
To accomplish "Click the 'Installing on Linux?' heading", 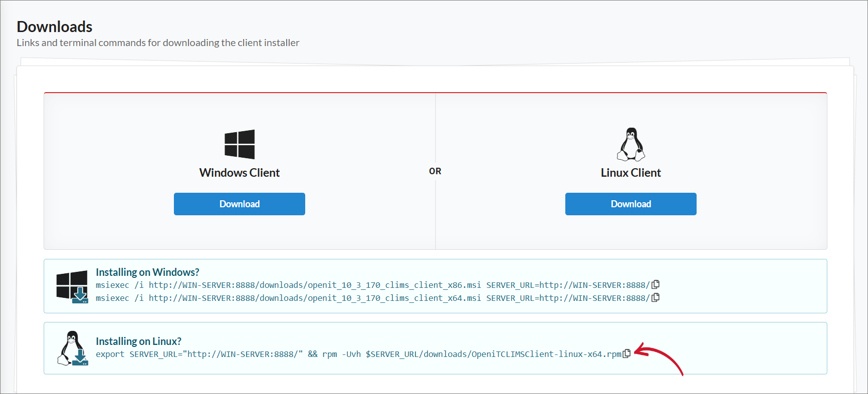I will coord(138,341).
